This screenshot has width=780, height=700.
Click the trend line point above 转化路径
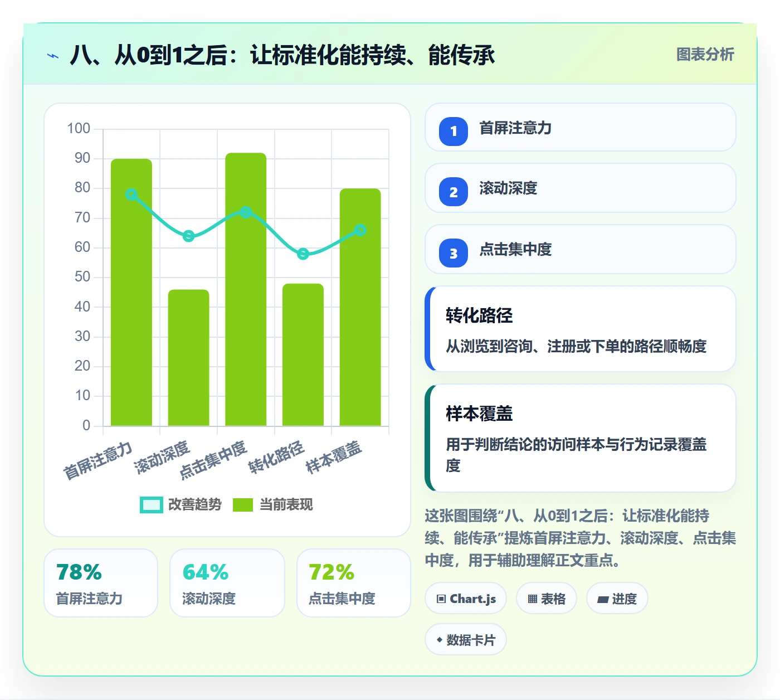pos(303,254)
